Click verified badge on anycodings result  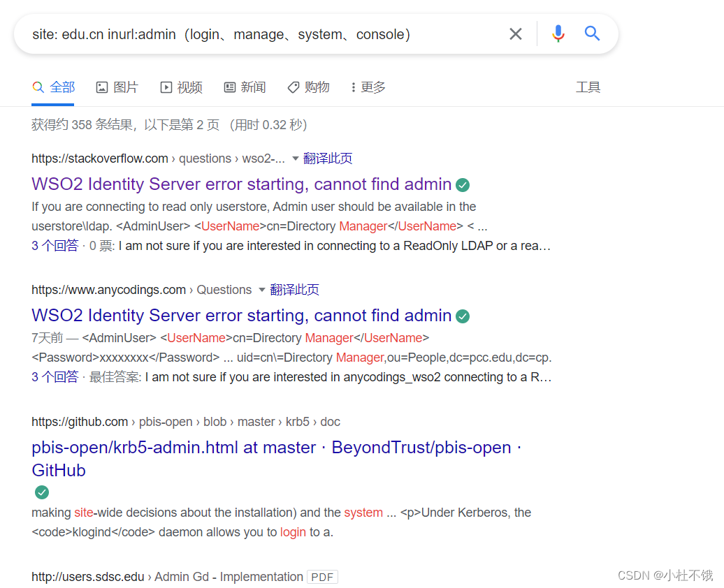pos(462,316)
